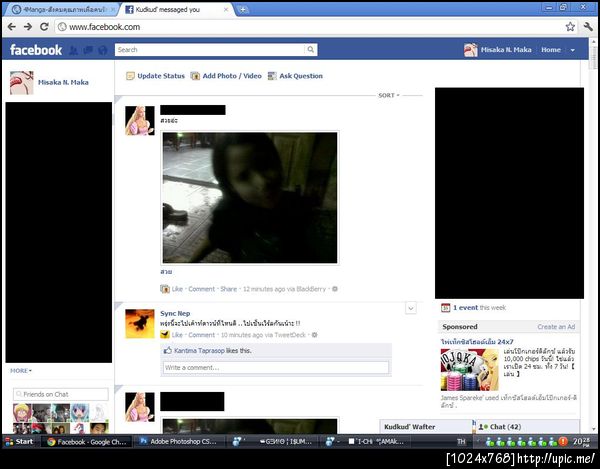Open the notifications globe icon
Screen dimensions: 600x469
coord(103,50)
